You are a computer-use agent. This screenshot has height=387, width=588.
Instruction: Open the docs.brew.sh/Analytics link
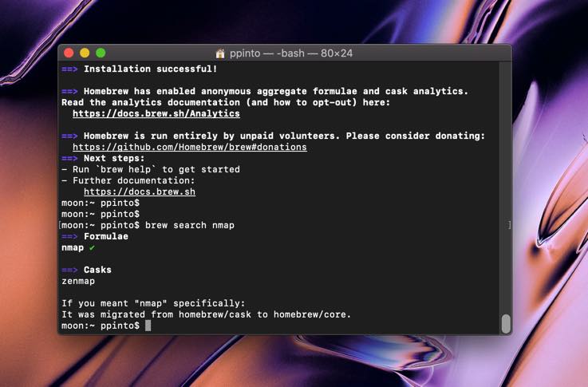156,113
